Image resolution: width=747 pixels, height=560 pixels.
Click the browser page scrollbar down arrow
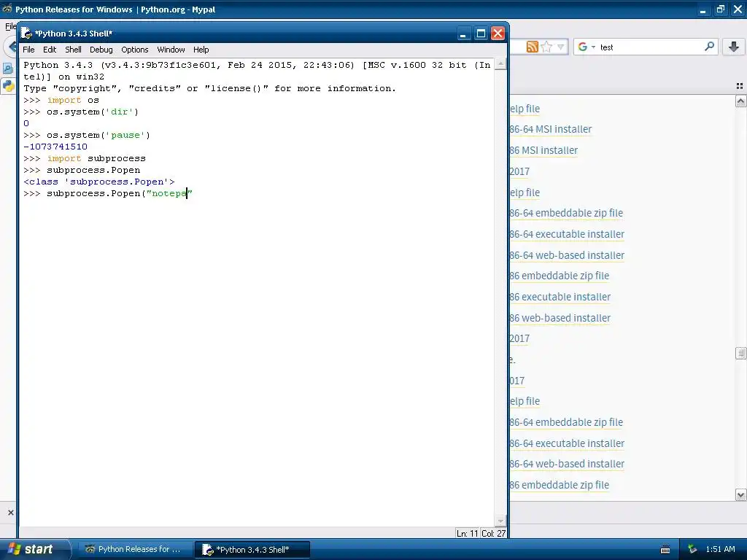[740, 495]
